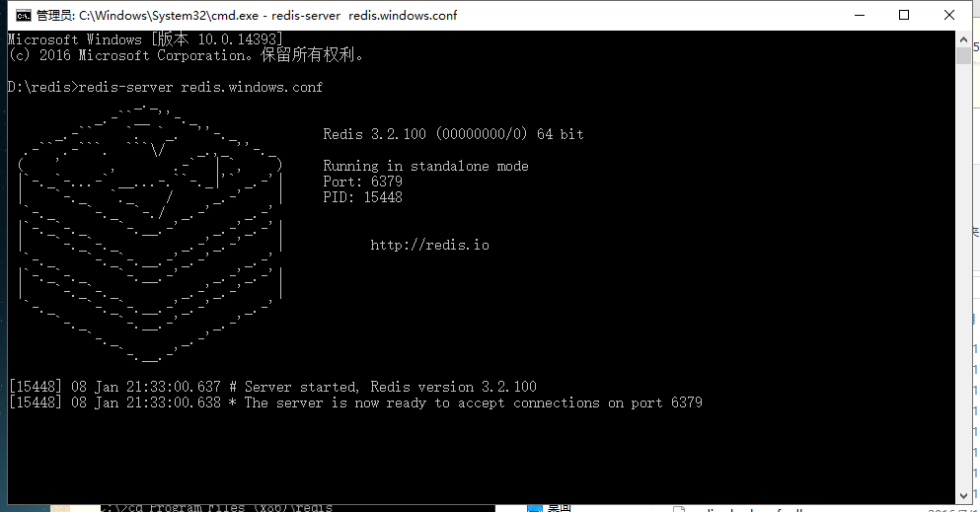Click the http://redis.io URL text
The image size is (980, 512).
click(429, 245)
